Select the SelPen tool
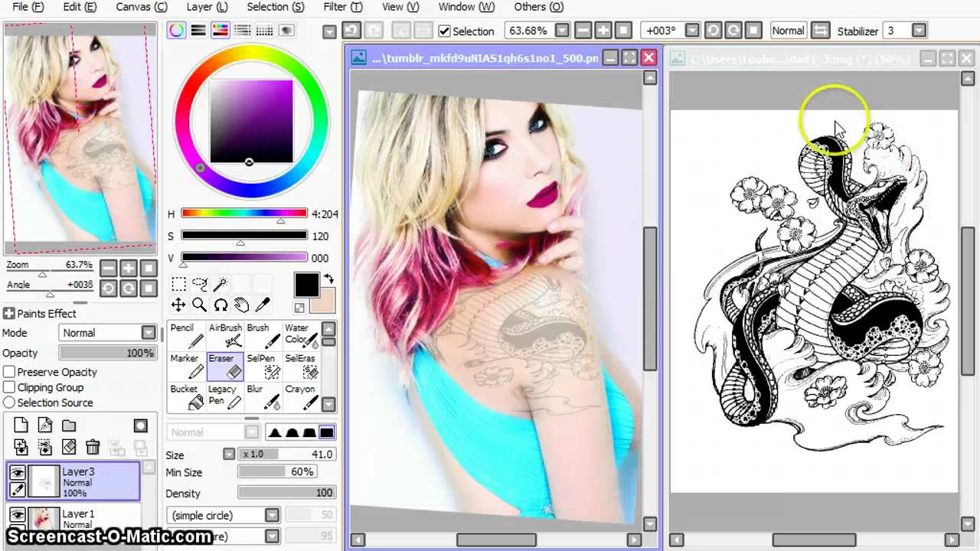The width and height of the screenshot is (980, 551). [x=263, y=367]
